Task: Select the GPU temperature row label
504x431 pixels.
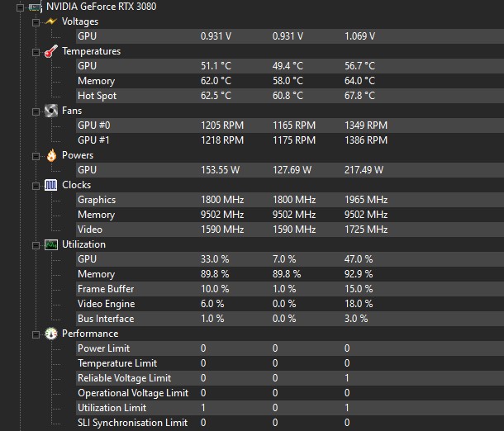Action: (87, 66)
